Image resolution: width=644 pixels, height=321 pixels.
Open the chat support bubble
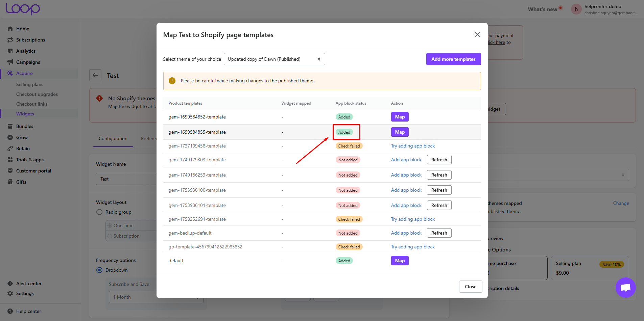(x=625, y=288)
